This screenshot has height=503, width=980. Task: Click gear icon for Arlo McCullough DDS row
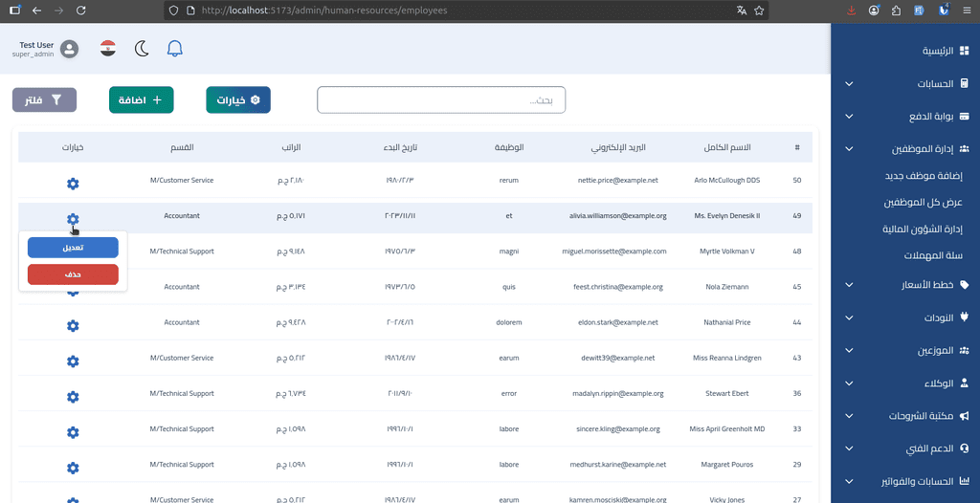click(x=73, y=184)
